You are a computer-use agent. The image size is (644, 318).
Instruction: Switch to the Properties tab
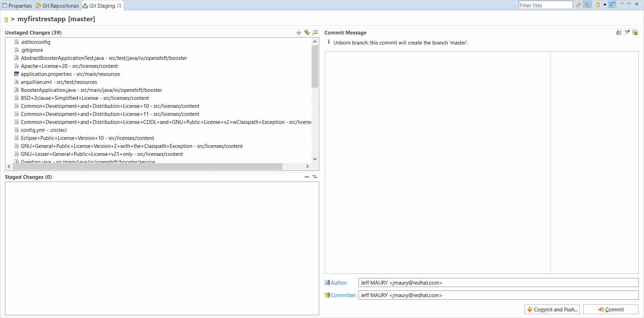17,6
